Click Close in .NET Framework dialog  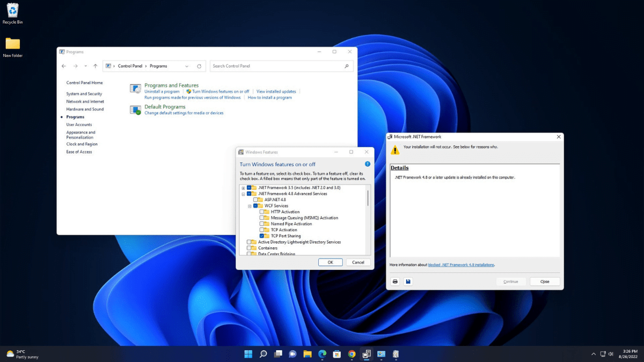tap(545, 282)
